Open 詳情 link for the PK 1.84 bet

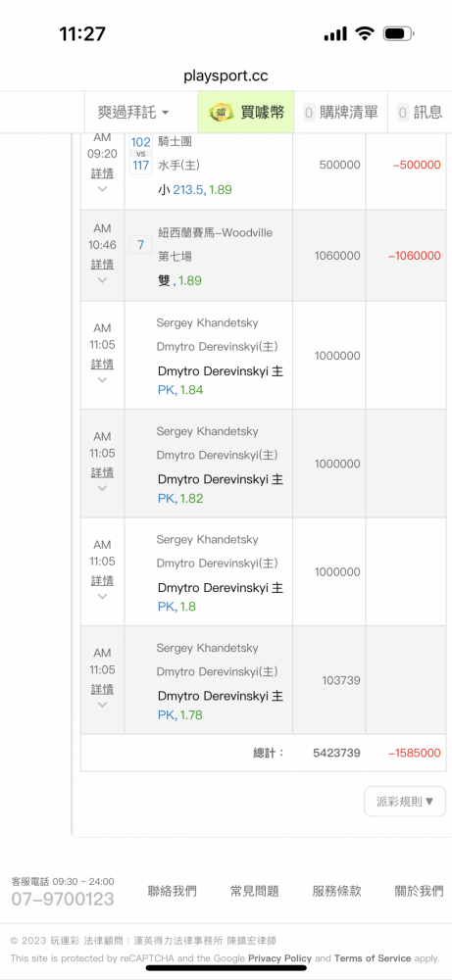point(103,364)
